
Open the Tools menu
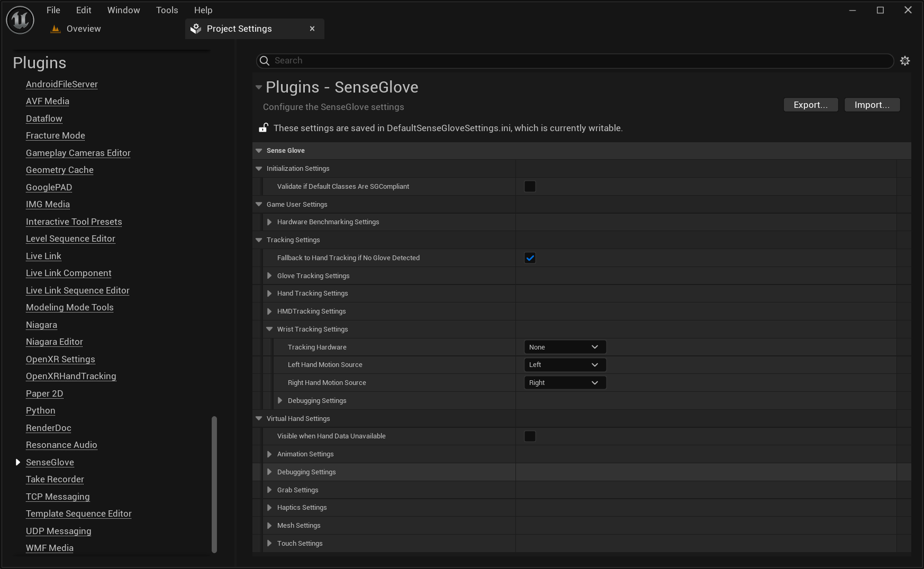tap(167, 10)
